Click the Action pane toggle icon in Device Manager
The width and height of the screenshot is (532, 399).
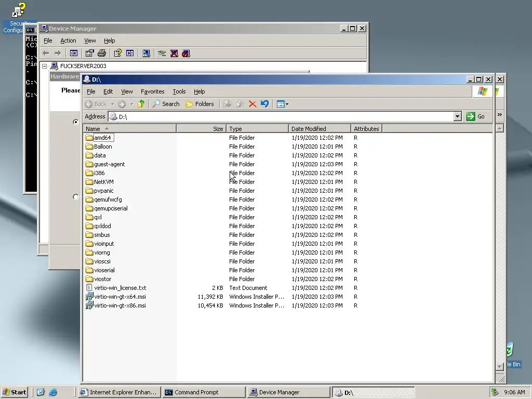point(129,53)
